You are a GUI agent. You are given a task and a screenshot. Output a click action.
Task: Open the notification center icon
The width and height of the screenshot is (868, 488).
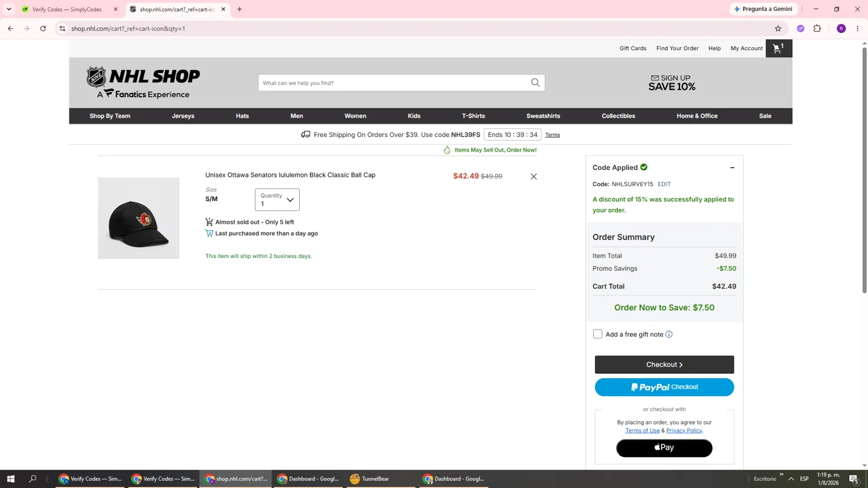pos(854,479)
